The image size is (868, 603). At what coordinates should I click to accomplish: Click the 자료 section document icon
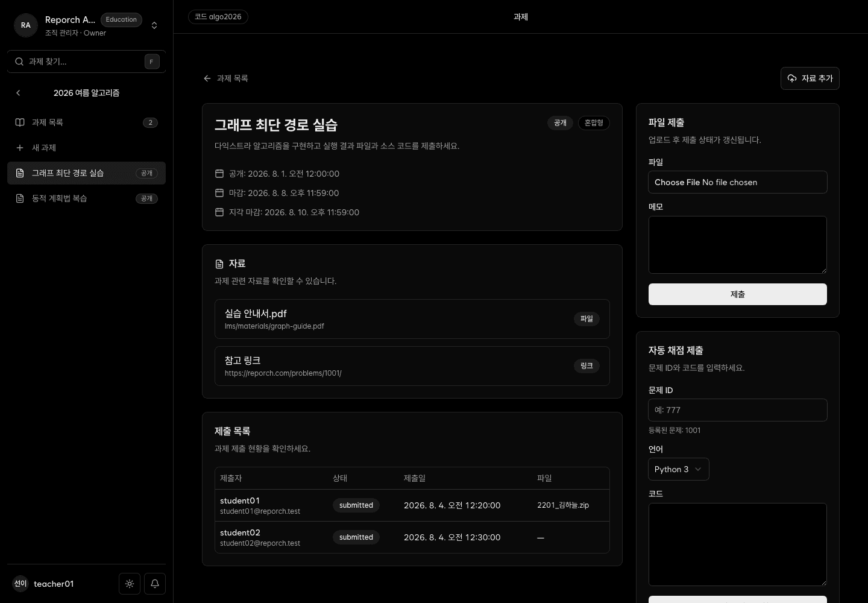tap(219, 264)
